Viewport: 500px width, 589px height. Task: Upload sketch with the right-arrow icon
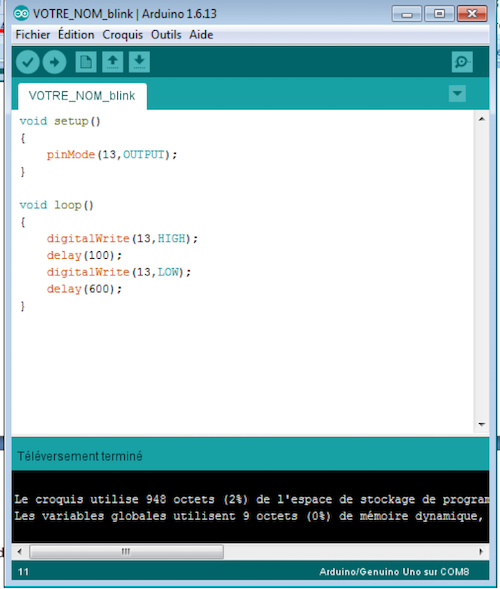54,62
